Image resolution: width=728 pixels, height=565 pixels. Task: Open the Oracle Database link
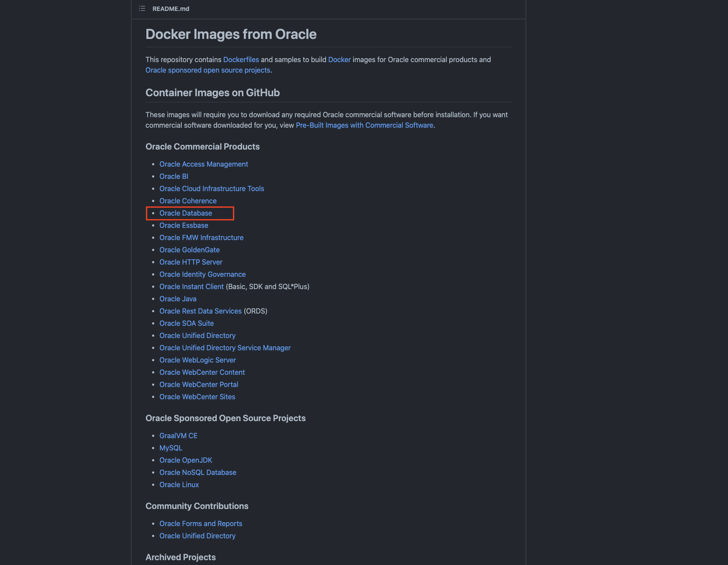pos(186,213)
